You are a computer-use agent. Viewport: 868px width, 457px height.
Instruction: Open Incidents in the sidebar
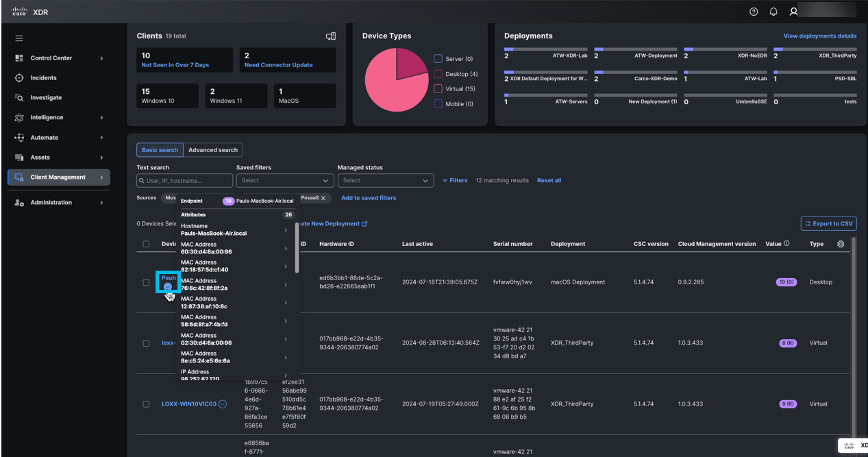[43, 78]
